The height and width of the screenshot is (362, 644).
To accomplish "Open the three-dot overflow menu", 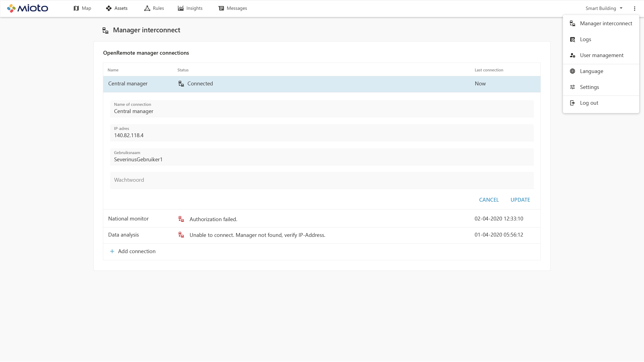I will click(635, 8).
